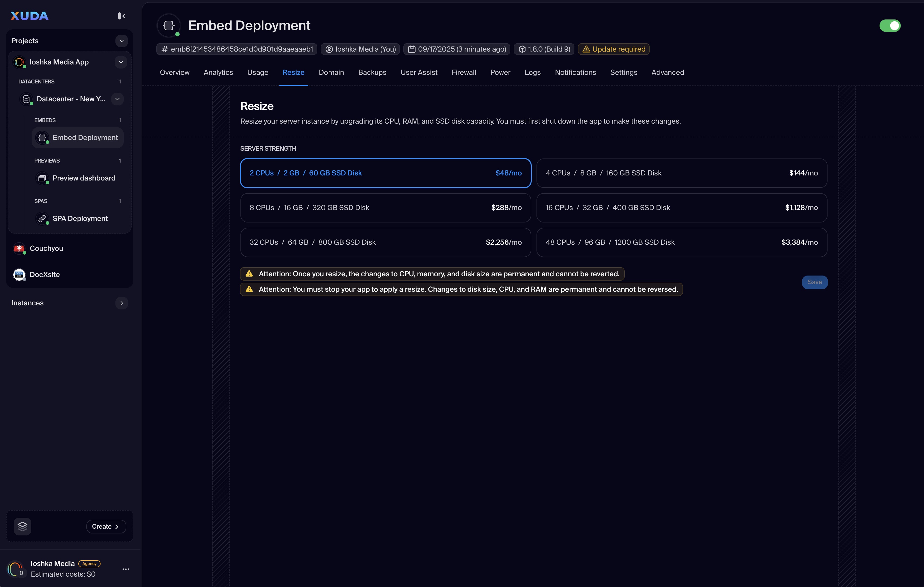
Task: Click the Update required badge
Action: [x=614, y=49]
